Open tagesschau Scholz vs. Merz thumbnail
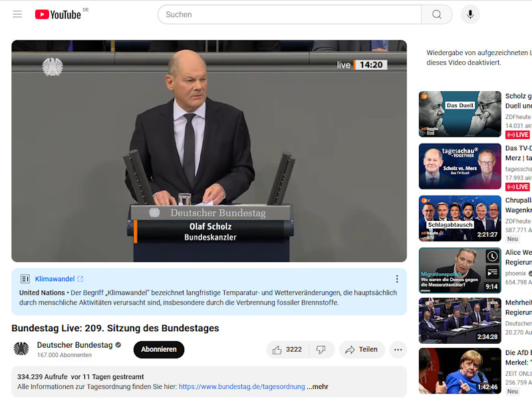 point(460,166)
